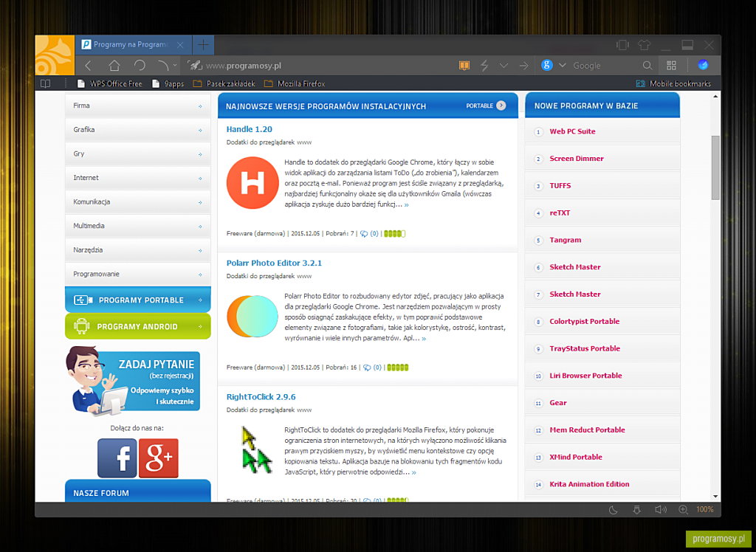Image resolution: width=756 pixels, height=552 pixels.
Task: Click the go arrow beside address bar
Action: 523,66
